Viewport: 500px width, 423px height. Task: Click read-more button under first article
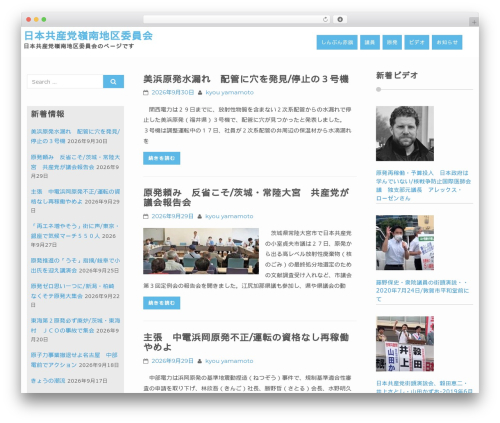click(162, 158)
